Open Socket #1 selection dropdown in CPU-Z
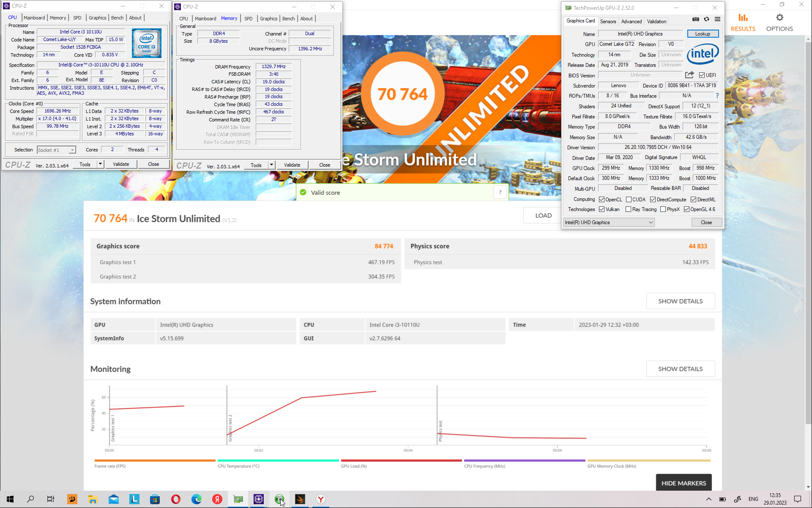This screenshot has height=508, width=812. click(56, 150)
